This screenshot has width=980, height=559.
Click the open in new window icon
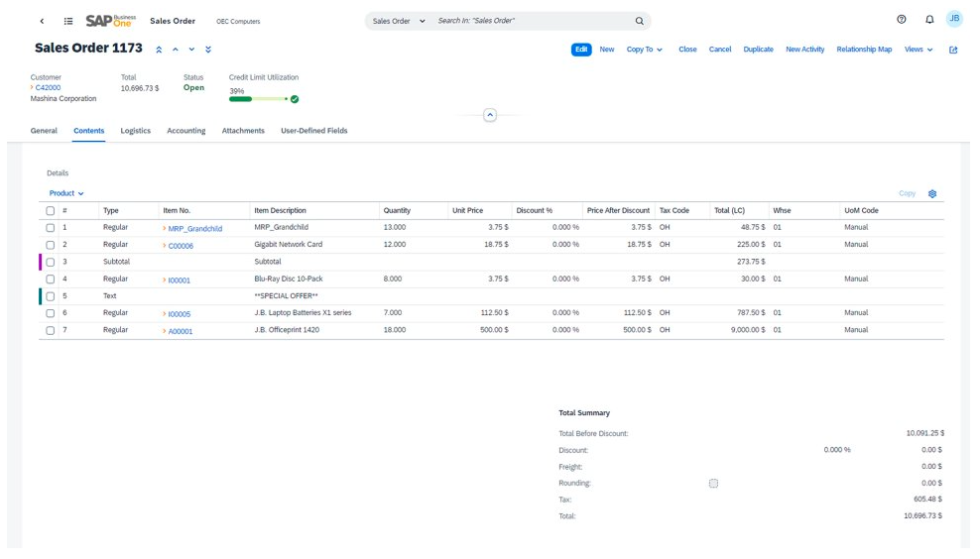pos(953,50)
